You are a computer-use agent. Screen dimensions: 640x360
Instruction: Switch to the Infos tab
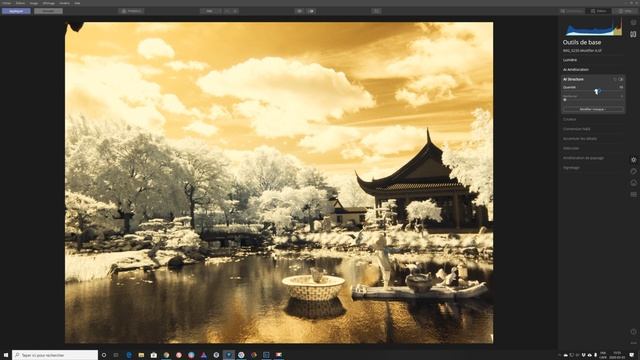point(624,11)
